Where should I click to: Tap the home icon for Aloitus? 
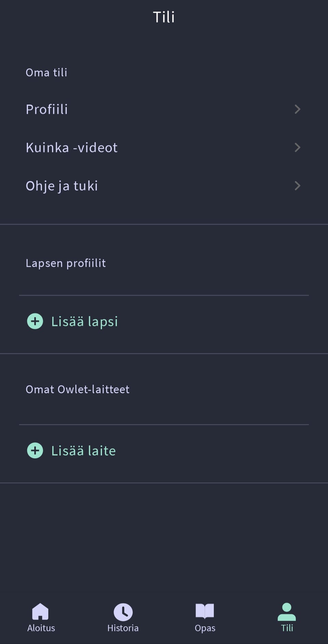point(40,611)
